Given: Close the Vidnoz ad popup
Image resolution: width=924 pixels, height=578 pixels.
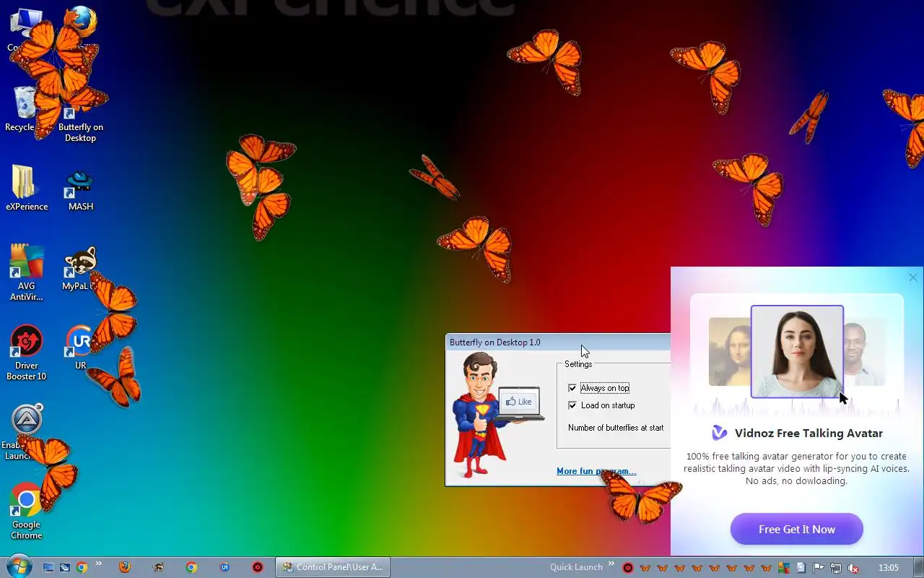Looking at the screenshot, I should 913,277.
